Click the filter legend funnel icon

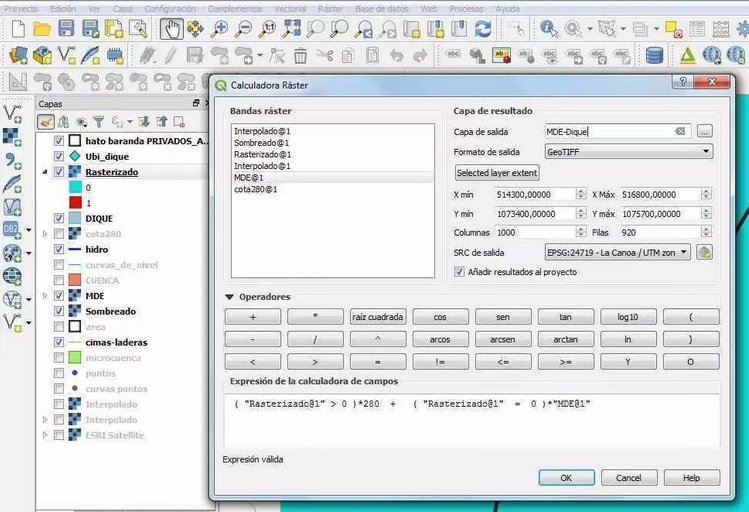[98, 122]
